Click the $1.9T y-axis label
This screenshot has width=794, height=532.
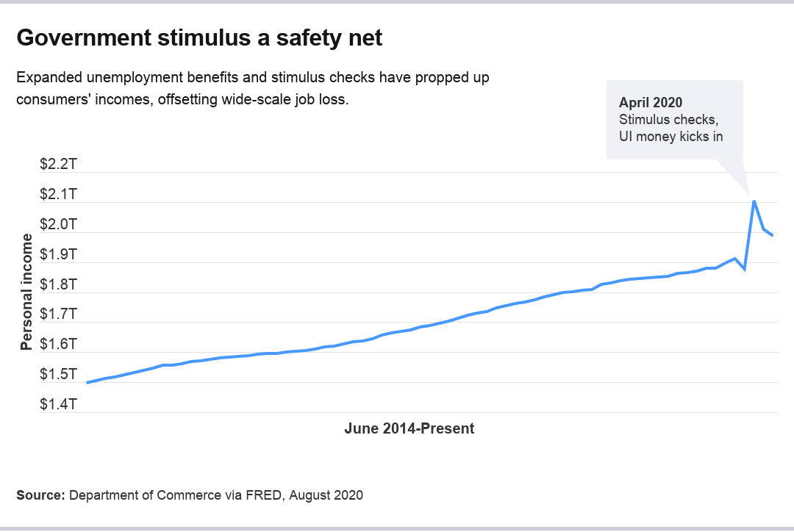pos(58,255)
